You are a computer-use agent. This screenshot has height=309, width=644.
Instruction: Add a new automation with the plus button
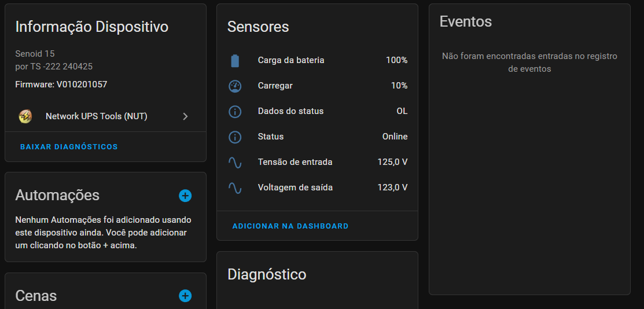pos(185,196)
